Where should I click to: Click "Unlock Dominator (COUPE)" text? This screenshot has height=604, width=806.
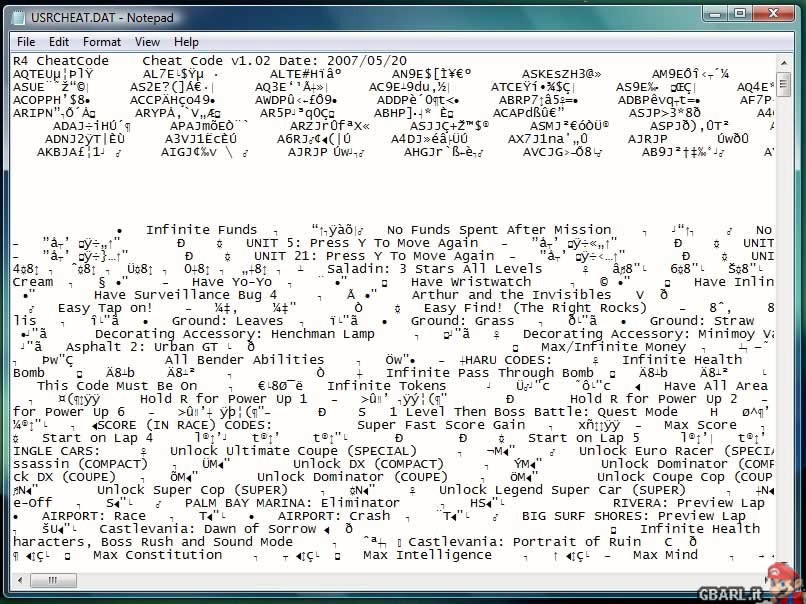point(352,477)
